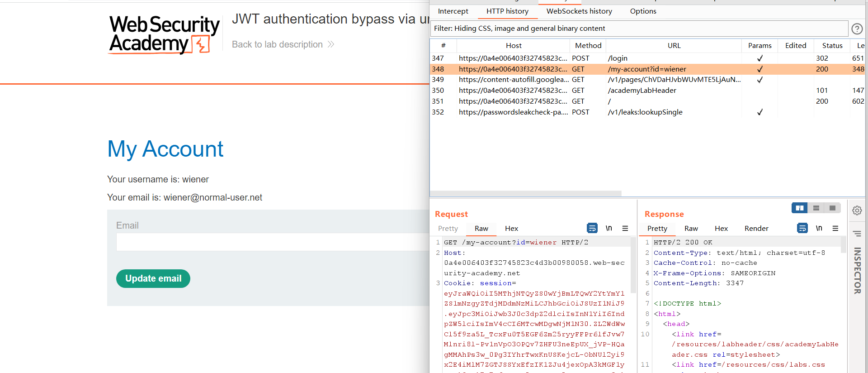The image size is (868, 373).
Task: Click the Cookie session header line in request
Action: point(480,283)
